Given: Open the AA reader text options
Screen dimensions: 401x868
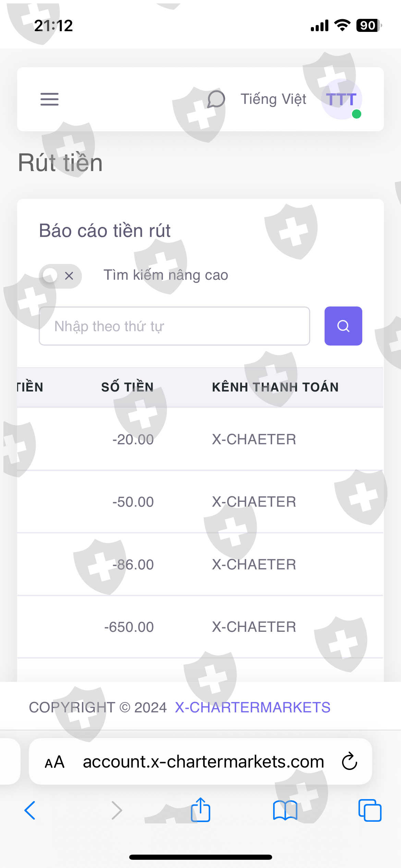Looking at the screenshot, I should pyautogui.click(x=55, y=762).
